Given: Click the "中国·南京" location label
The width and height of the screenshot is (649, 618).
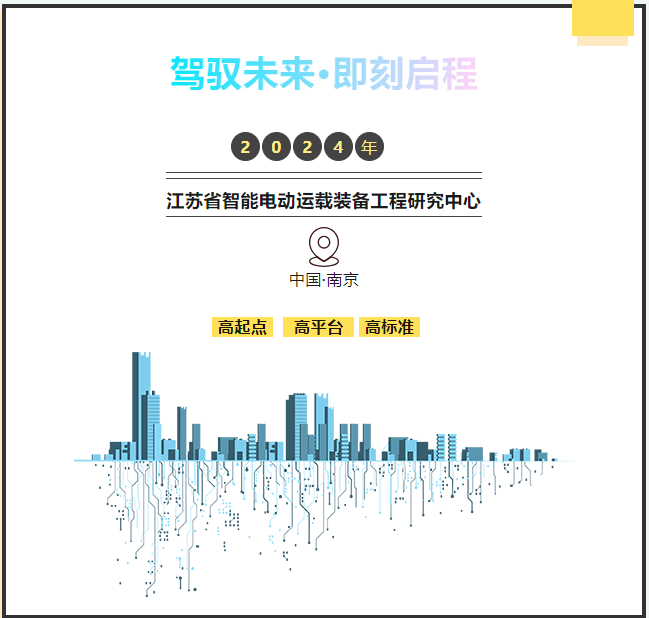Looking at the screenshot, I should tap(324, 279).
